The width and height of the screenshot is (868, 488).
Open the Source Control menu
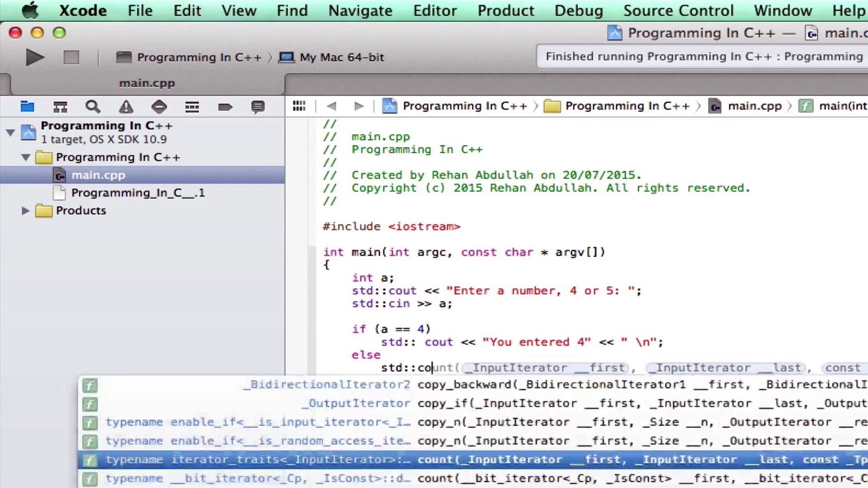[x=678, y=10]
